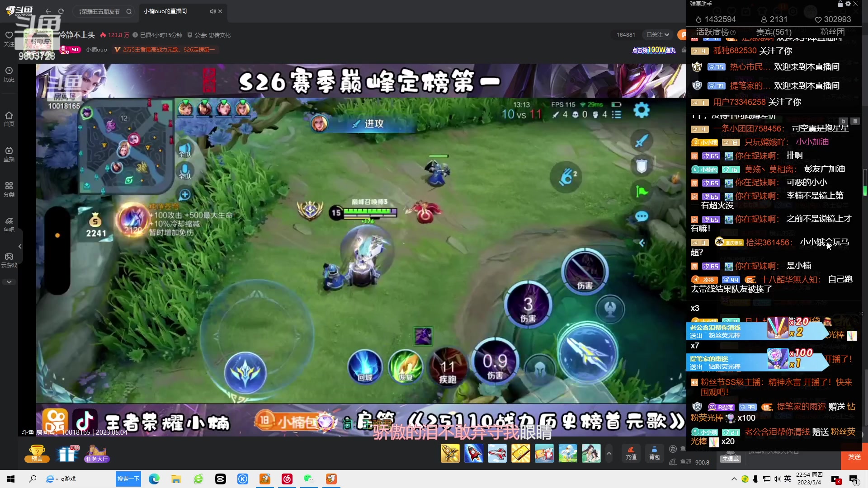Click the chat message 司空震是抱星星

click(820, 128)
